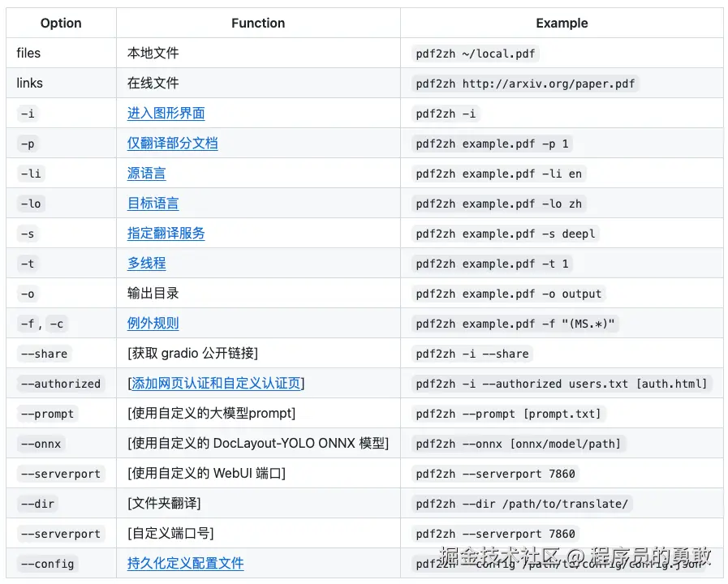Screen dimensions: 728x584
Task: Select the pdf2zh -i example code
Action: pos(446,114)
